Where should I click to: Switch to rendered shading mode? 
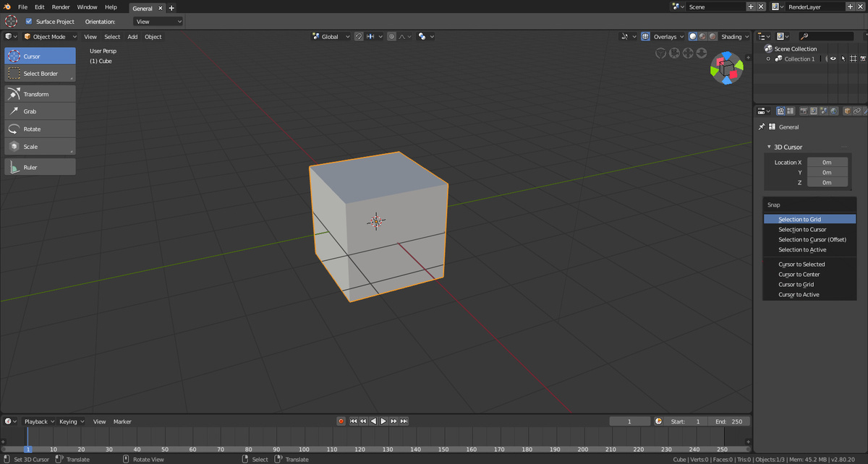712,36
